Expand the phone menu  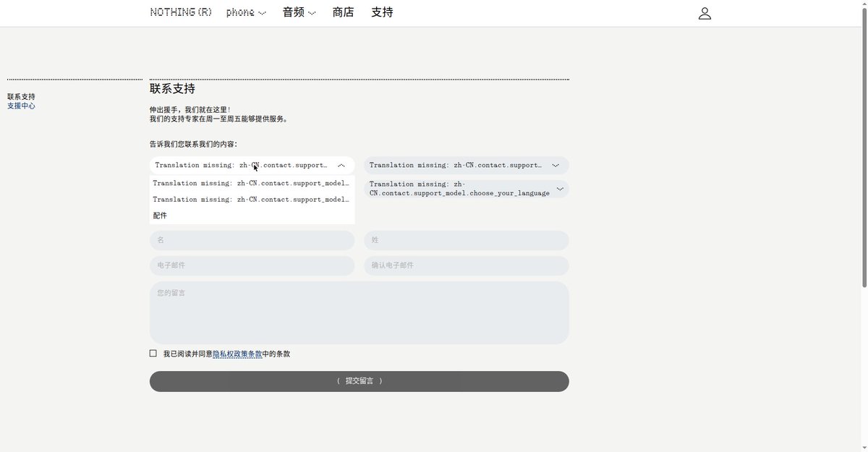coord(246,12)
